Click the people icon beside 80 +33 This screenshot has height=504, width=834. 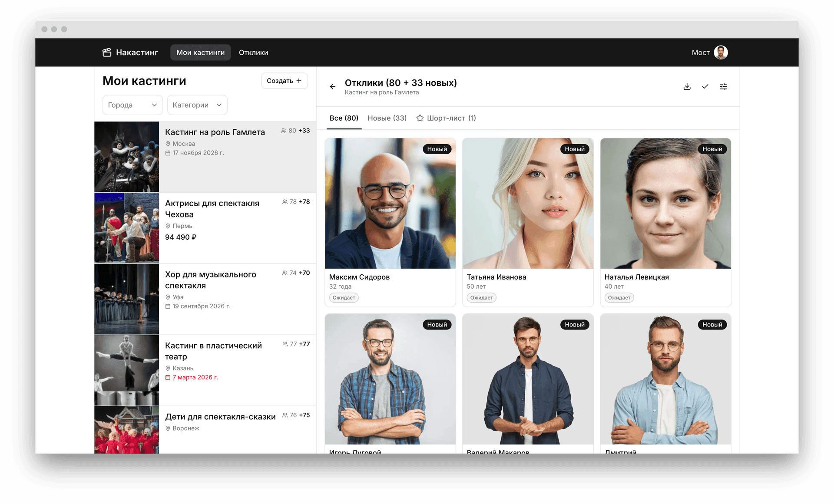click(284, 131)
